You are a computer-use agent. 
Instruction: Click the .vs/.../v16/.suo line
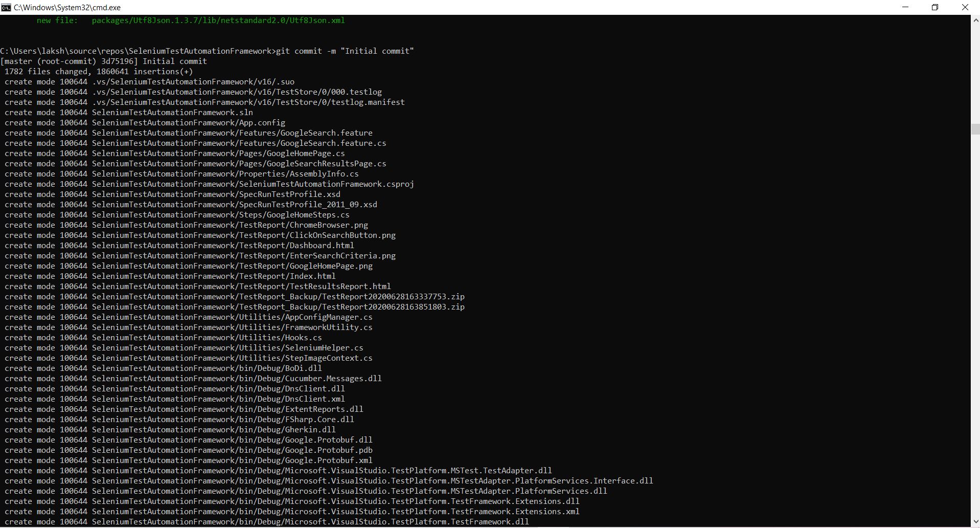pyautogui.click(x=150, y=82)
